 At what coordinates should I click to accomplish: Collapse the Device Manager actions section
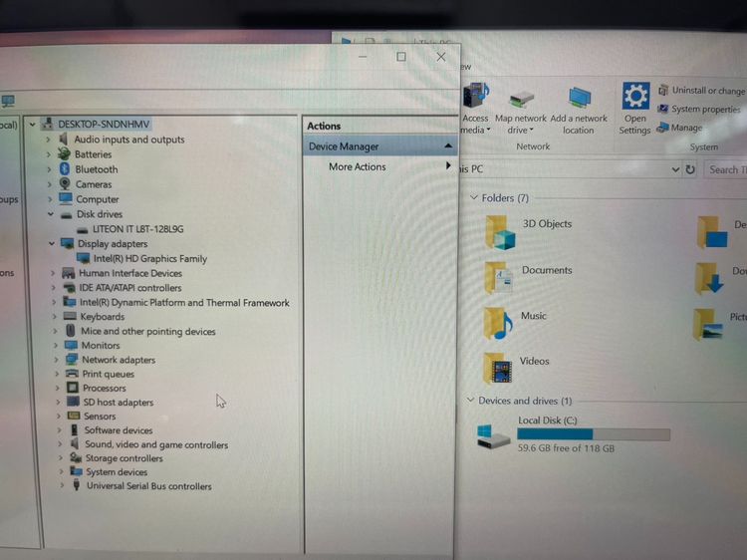coord(448,145)
